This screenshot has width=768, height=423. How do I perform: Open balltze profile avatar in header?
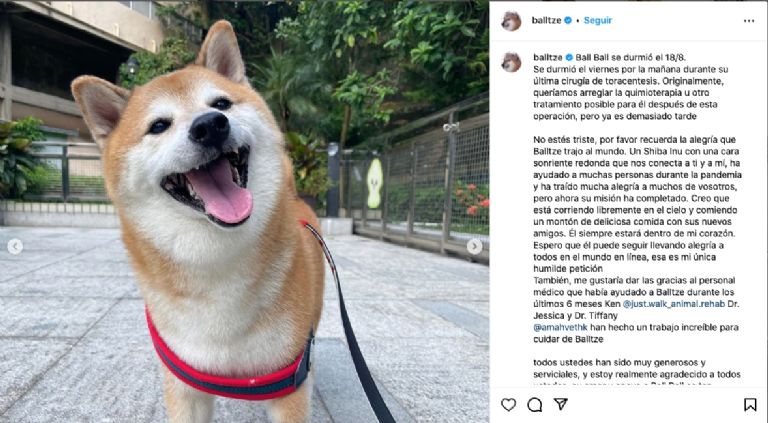click(x=511, y=21)
